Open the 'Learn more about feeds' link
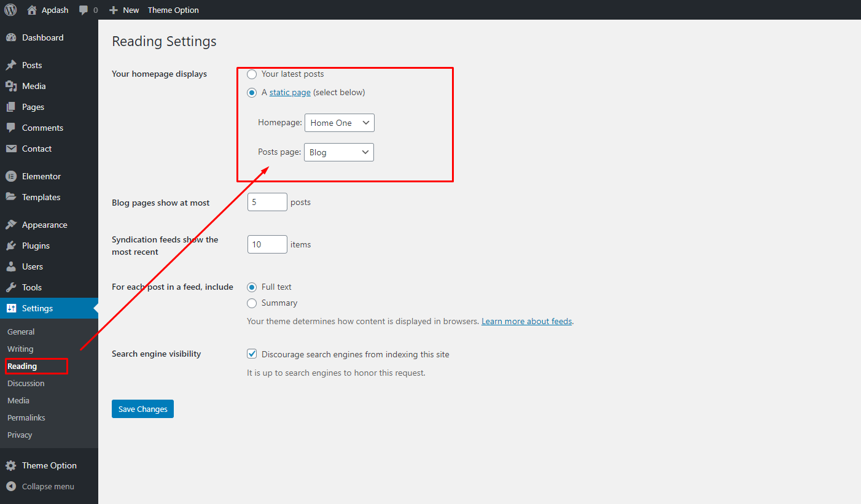Image resolution: width=861 pixels, height=504 pixels. pyautogui.click(x=526, y=321)
